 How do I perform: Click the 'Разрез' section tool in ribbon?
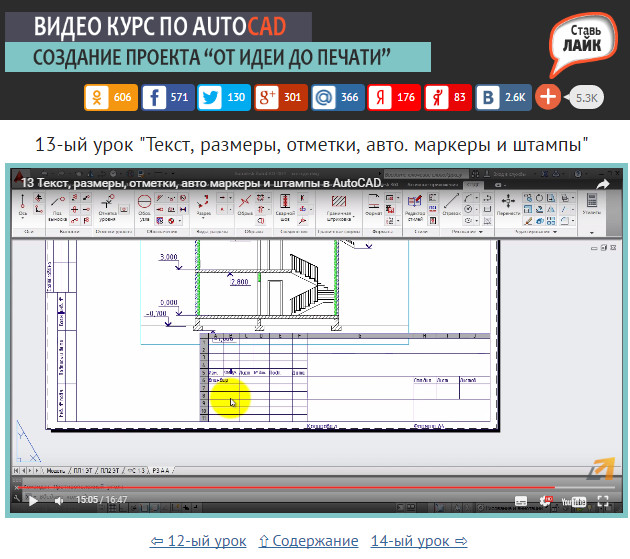coord(203,205)
